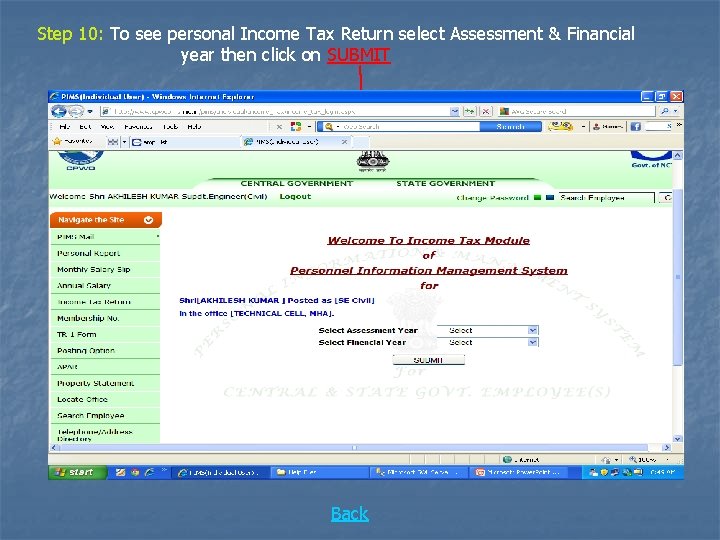Click the magnifier search icon in address row
The height and width of the screenshot is (540, 720).
click(664, 111)
